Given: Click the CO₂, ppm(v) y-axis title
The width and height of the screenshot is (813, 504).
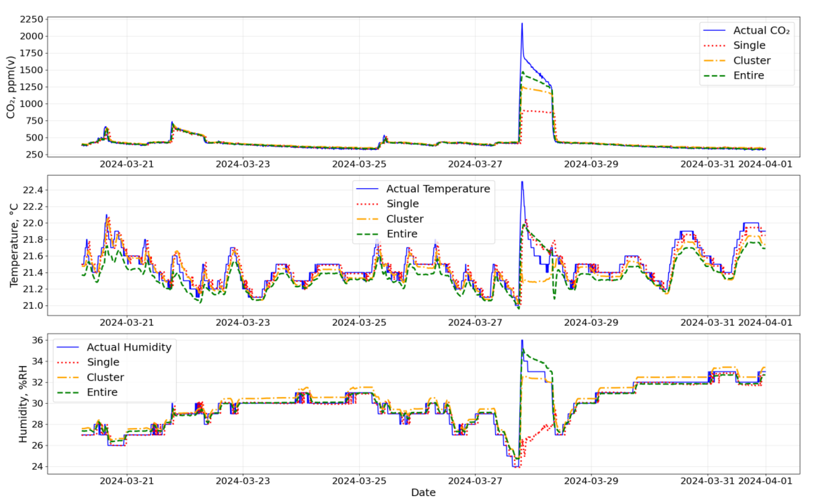Looking at the screenshot, I should (11, 87).
